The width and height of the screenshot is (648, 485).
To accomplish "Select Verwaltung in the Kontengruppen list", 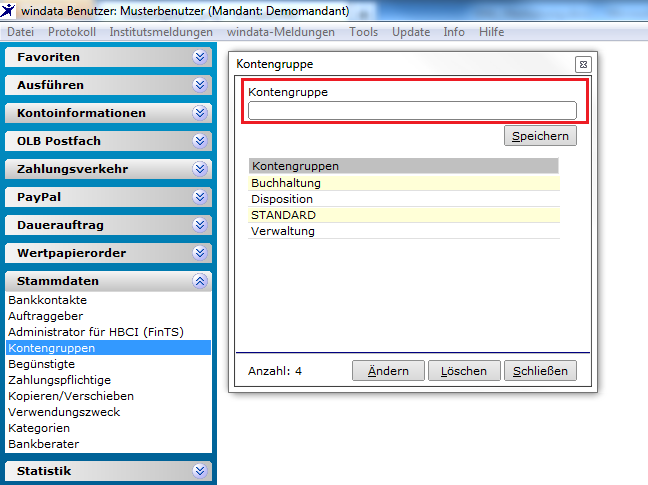I will point(404,231).
